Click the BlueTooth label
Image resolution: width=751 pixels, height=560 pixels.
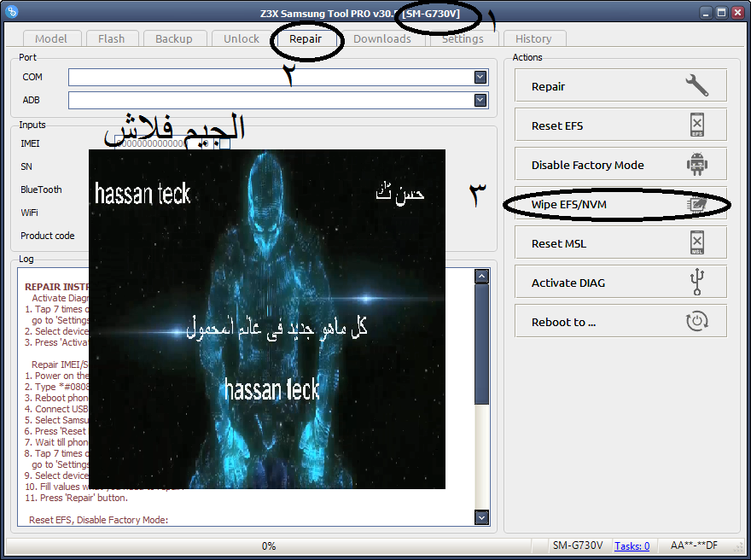point(41,190)
